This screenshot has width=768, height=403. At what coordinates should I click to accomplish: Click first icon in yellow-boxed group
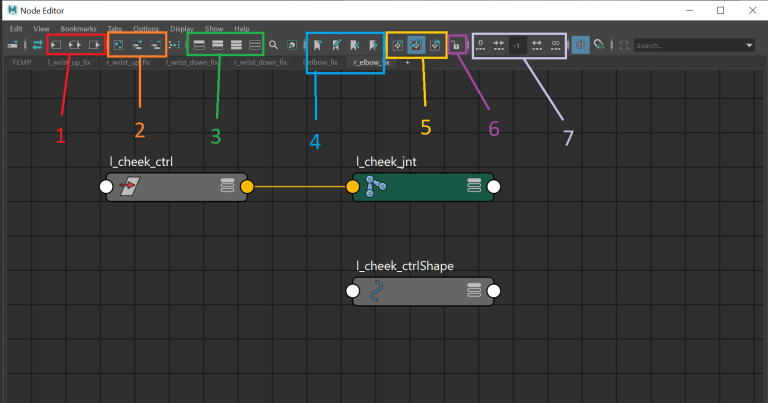398,45
